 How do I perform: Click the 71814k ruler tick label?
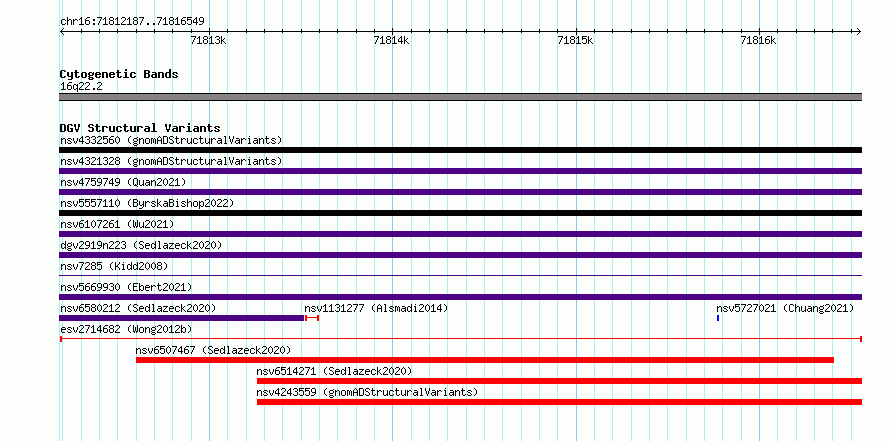(x=392, y=40)
